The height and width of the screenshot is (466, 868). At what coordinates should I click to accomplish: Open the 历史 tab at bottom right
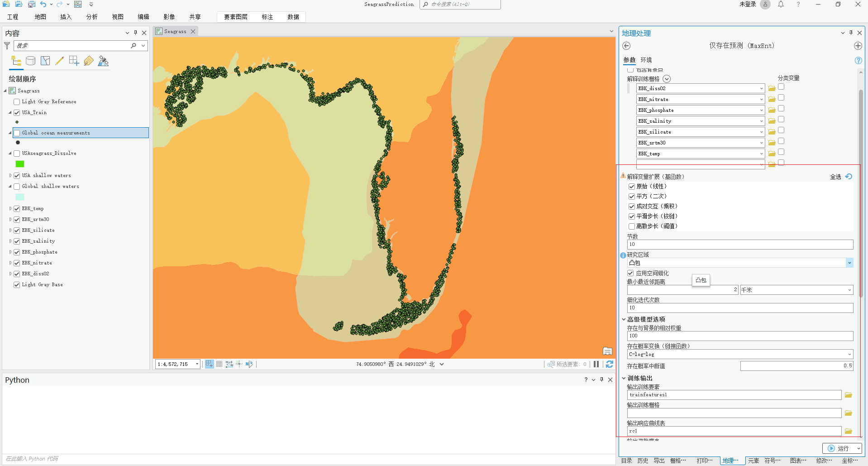642,460
